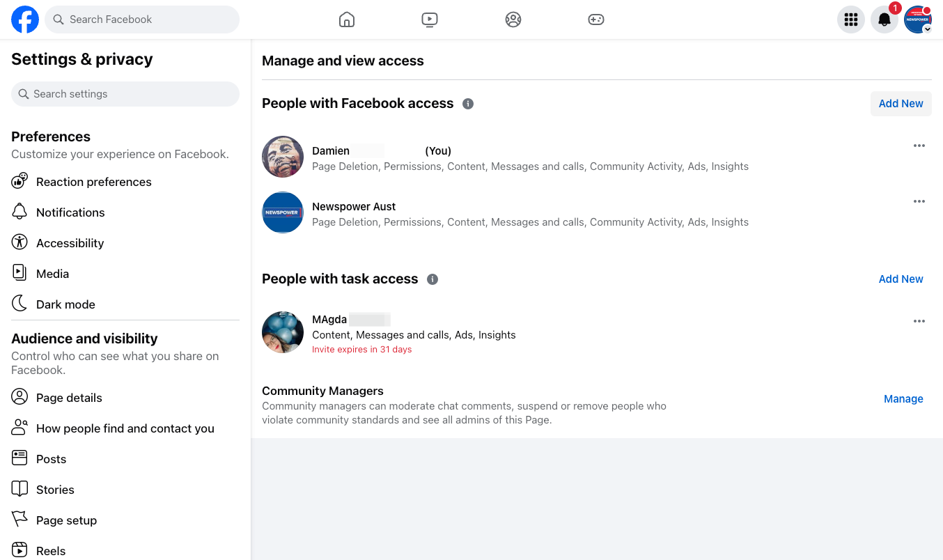Go to the Home feed icon

pos(347,20)
